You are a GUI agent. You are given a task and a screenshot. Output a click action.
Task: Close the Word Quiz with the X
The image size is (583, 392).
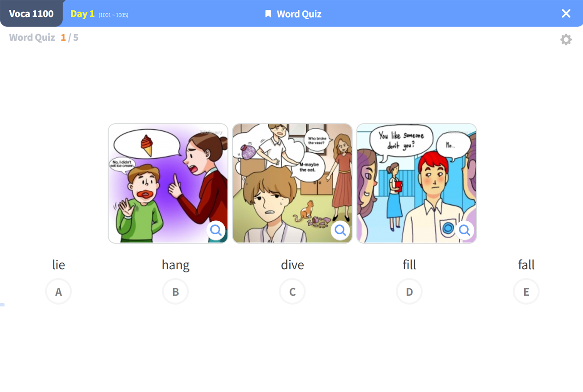[566, 13]
